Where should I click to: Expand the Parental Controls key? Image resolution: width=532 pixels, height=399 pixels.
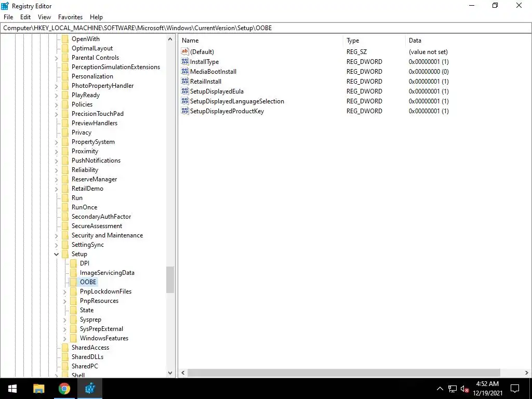pyautogui.click(x=56, y=58)
